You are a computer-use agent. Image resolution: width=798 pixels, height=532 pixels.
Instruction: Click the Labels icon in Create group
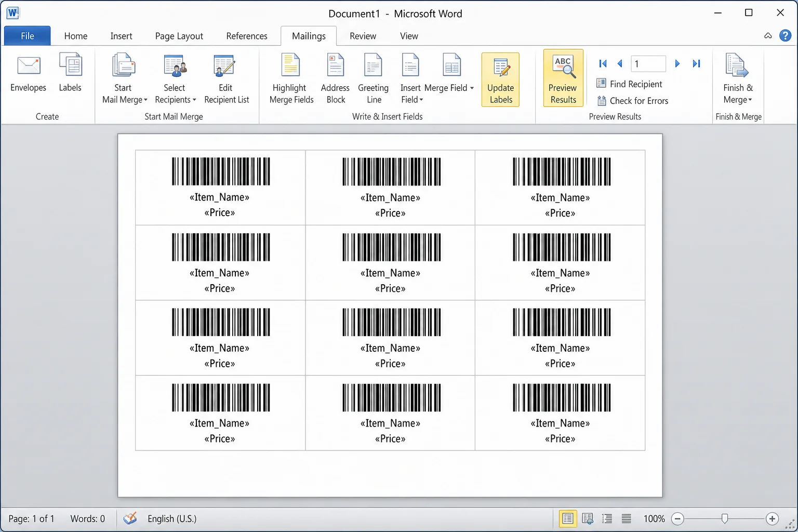[x=70, y=65]
